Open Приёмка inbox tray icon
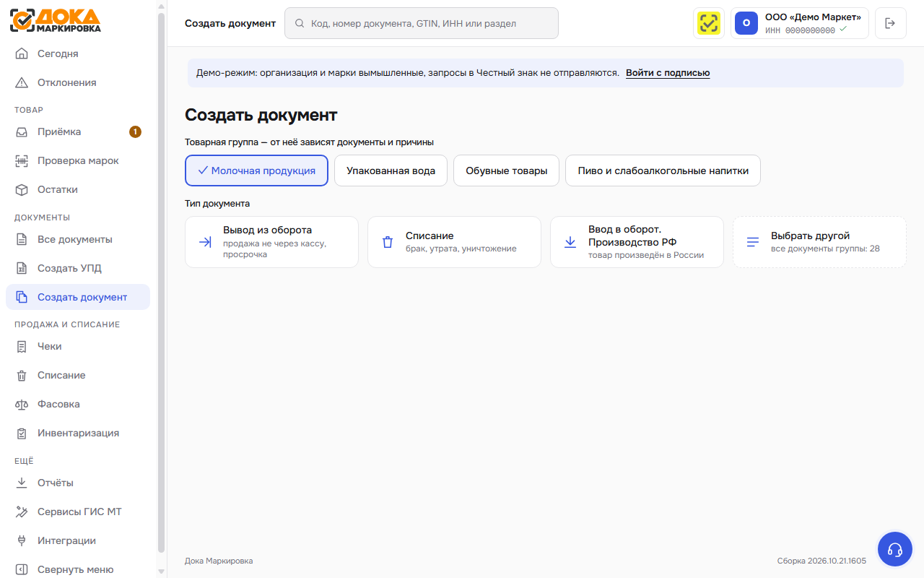 point(22,131)
